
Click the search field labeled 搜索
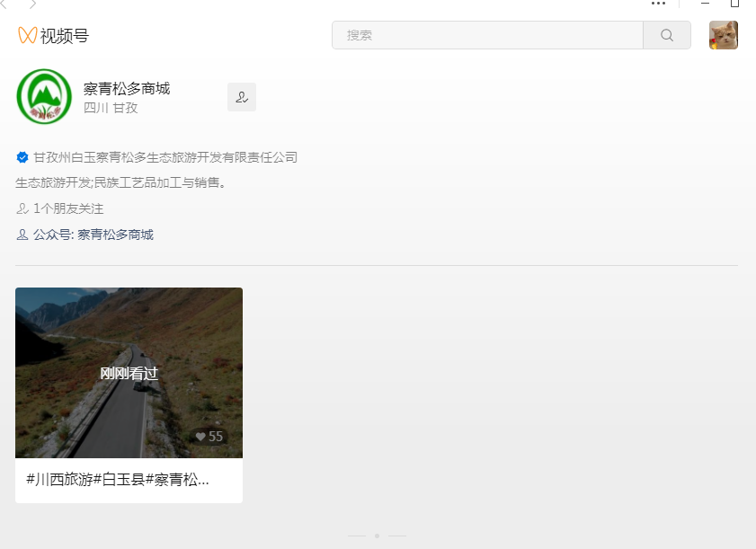[x=487, y=35]
